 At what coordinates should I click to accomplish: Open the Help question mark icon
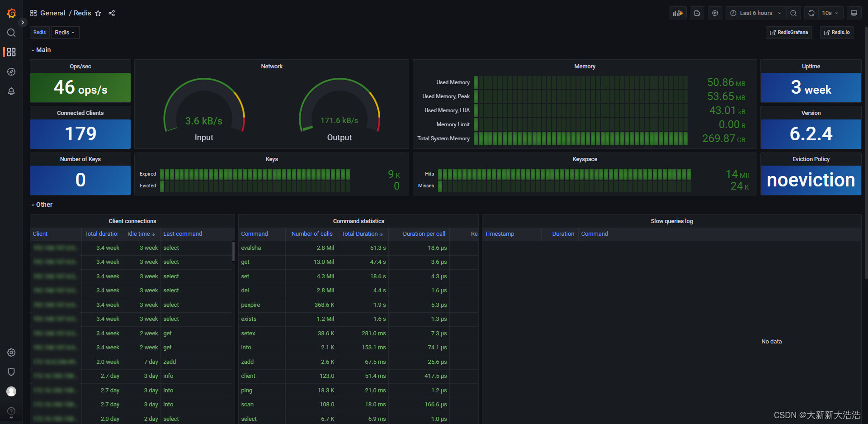click(11, 411)
